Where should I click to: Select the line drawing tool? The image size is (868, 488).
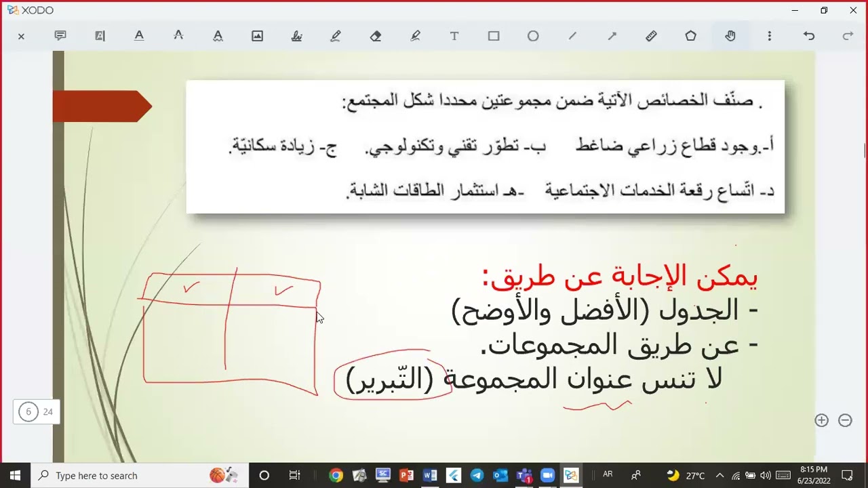572,36
